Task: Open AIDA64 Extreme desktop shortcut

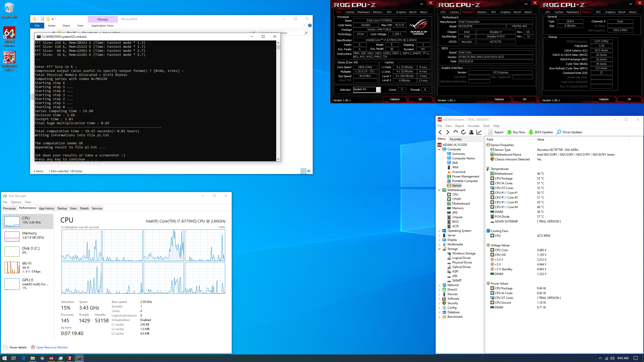Action: point(9,37)
